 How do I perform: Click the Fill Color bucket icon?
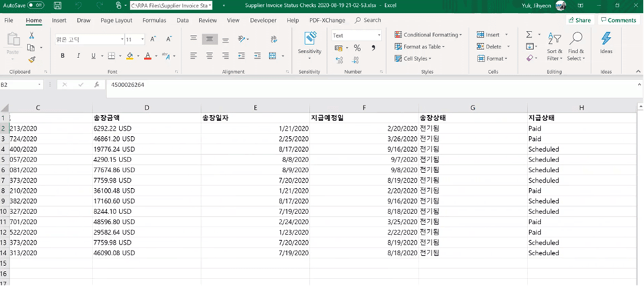click(129, 55)
